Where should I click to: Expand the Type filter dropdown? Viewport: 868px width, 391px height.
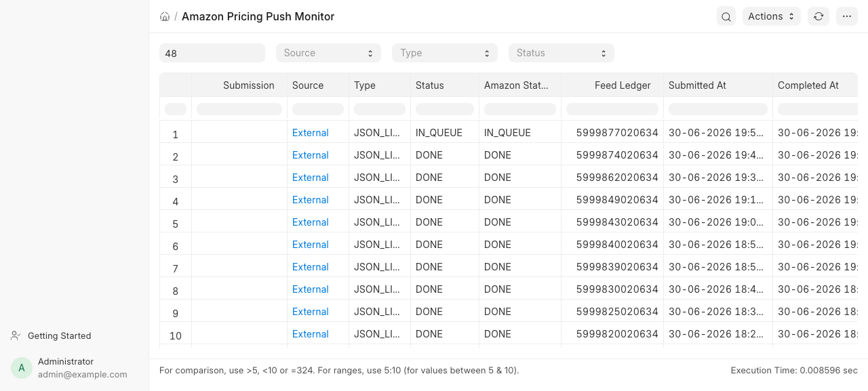click(445, 53)
